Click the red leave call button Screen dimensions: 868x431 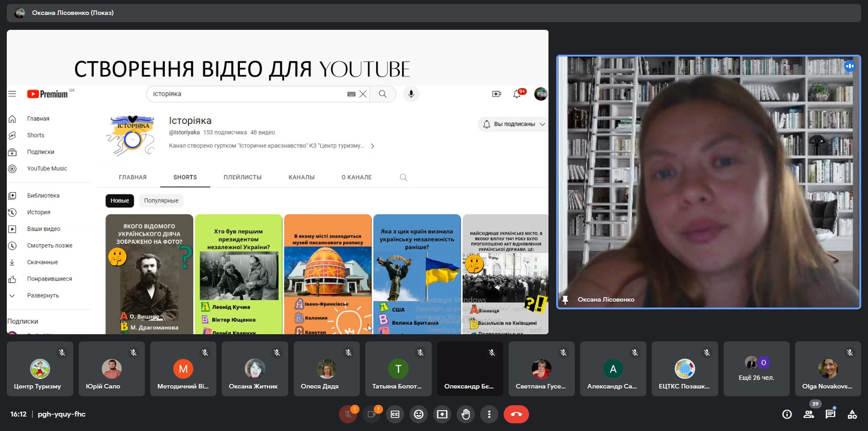point(516,414)
